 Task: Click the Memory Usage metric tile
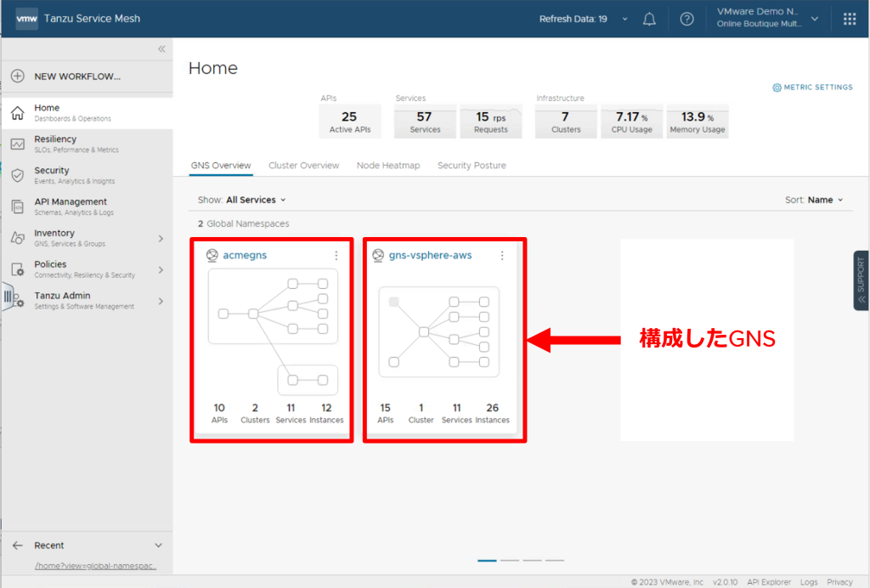697,122
